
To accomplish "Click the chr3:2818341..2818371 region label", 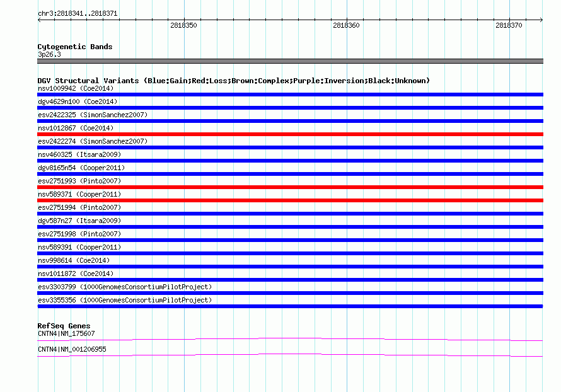I will pyautogui.click(x=78, y=13).
